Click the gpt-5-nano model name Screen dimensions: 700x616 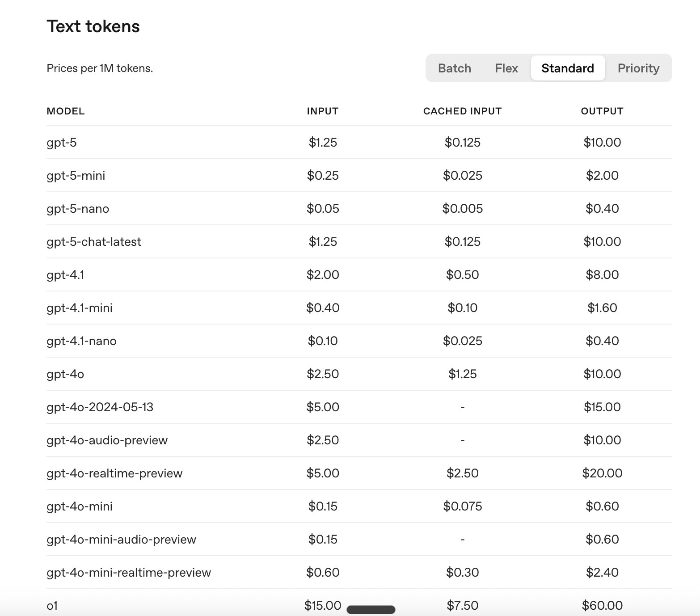[x=78, y=209]
